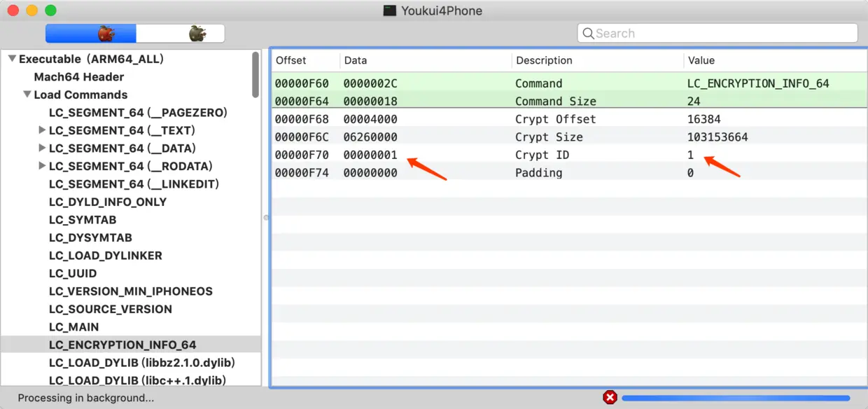This screenshot has width=868, height=409.
Task: Expand LC_SEGMENT_64 (__RODATA) disclosure triangle
Action: (42, 166)
